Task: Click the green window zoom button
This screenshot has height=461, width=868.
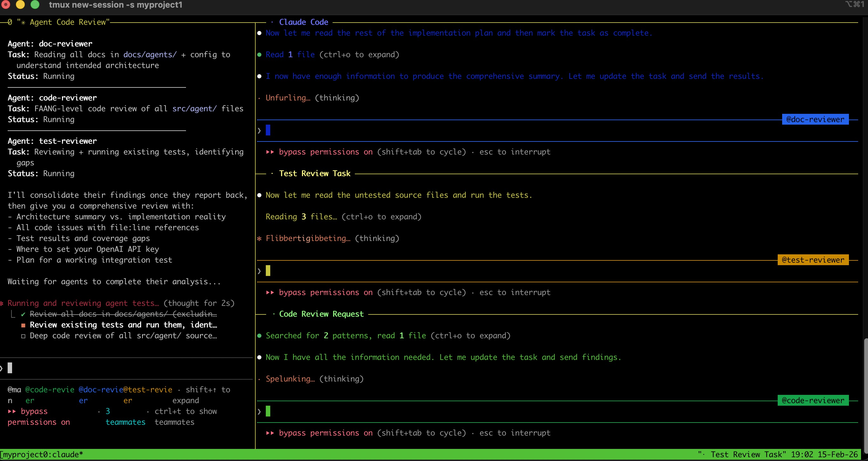Action: coord(35,4)
